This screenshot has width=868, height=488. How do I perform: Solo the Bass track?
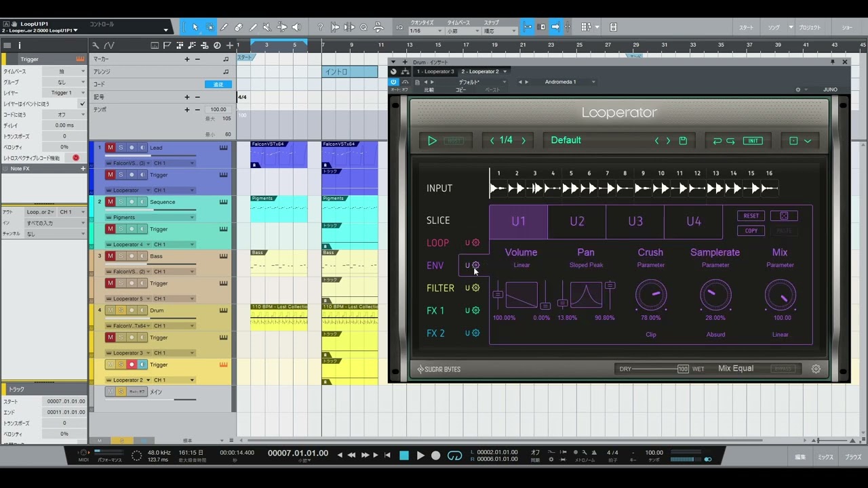121,256
